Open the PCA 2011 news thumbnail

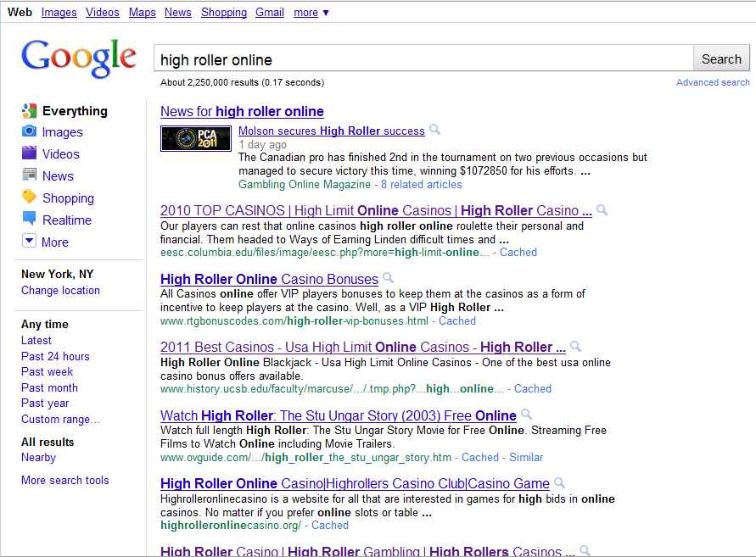pos(196,138)
